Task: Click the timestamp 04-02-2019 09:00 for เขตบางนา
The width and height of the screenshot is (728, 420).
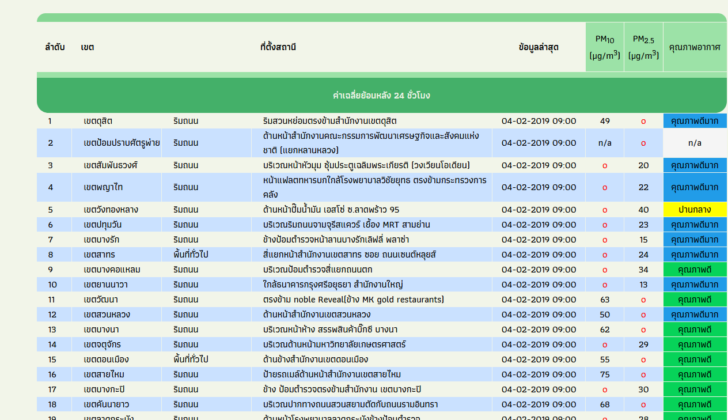Action: point(539,330)
